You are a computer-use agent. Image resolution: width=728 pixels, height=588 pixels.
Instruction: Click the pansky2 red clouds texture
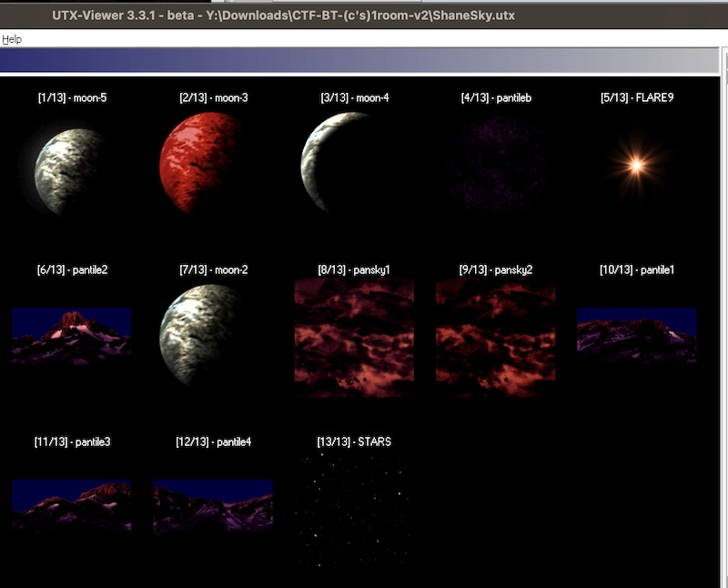pos(495,338)
